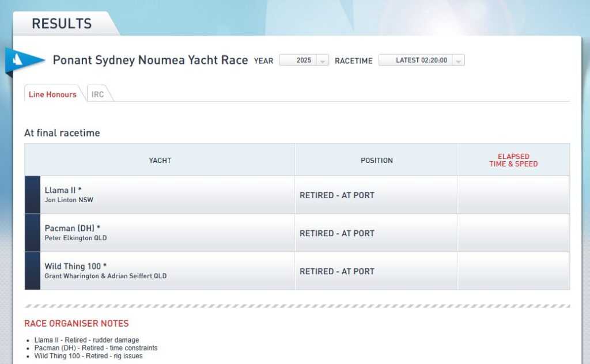
Task: Click the arrow button on the year selector
Action: tap(323, 60)
